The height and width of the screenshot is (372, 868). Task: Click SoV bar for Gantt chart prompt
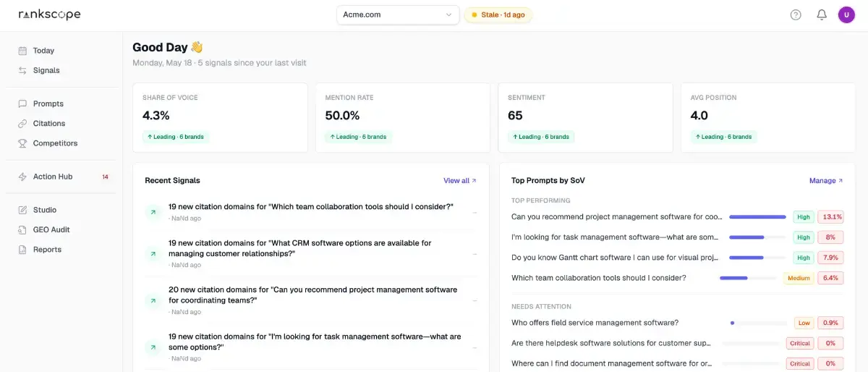tap(757, 258)
